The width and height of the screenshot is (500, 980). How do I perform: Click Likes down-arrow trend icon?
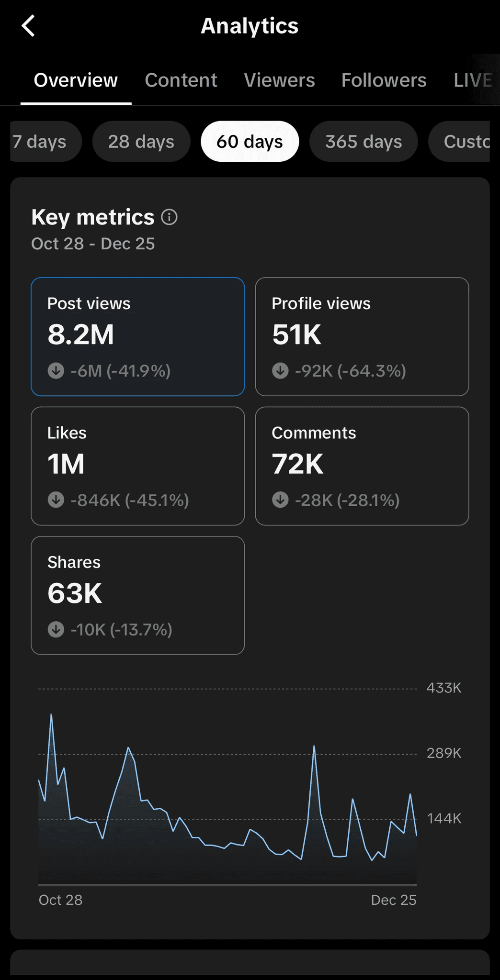[x=56, y=500]
